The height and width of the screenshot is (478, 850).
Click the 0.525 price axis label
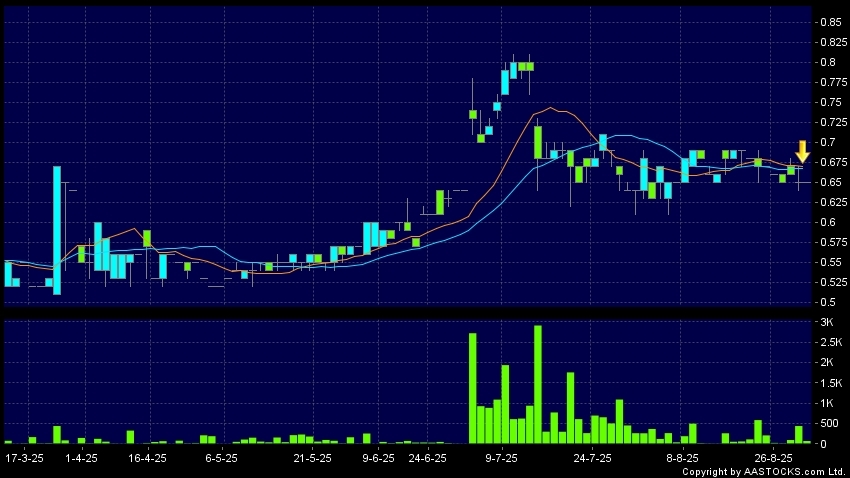[834, 282]
